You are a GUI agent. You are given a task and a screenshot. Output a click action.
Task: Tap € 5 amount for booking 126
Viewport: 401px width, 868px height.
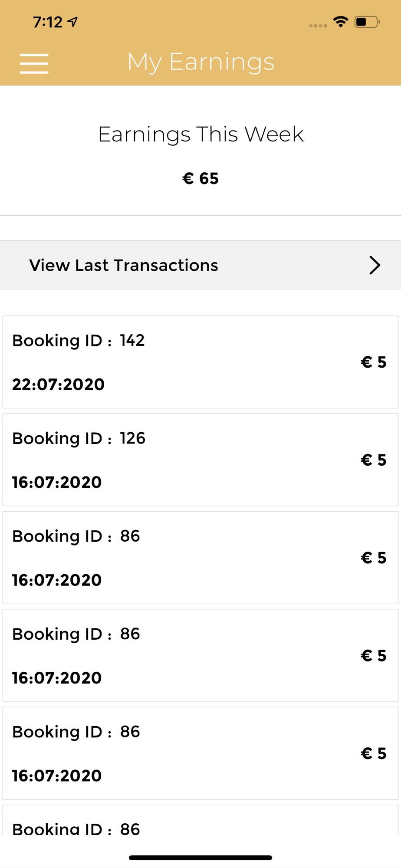[373, 460]
